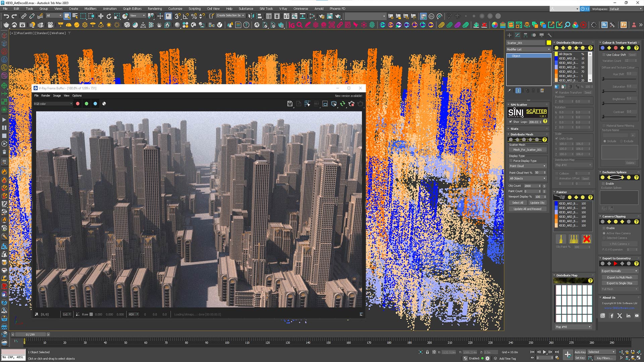Click the Play Animation button
Viewport: 644px width, 362px height.
coord(545,352)
